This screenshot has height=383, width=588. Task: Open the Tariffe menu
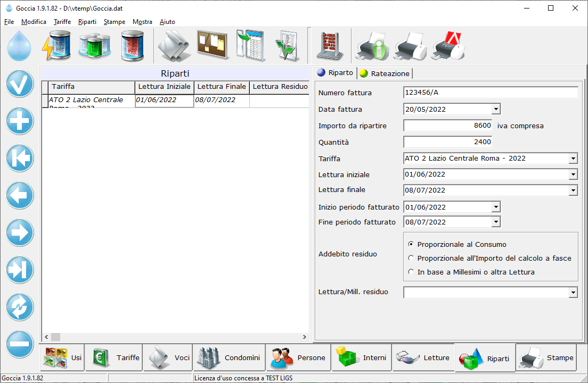[62, 22]
